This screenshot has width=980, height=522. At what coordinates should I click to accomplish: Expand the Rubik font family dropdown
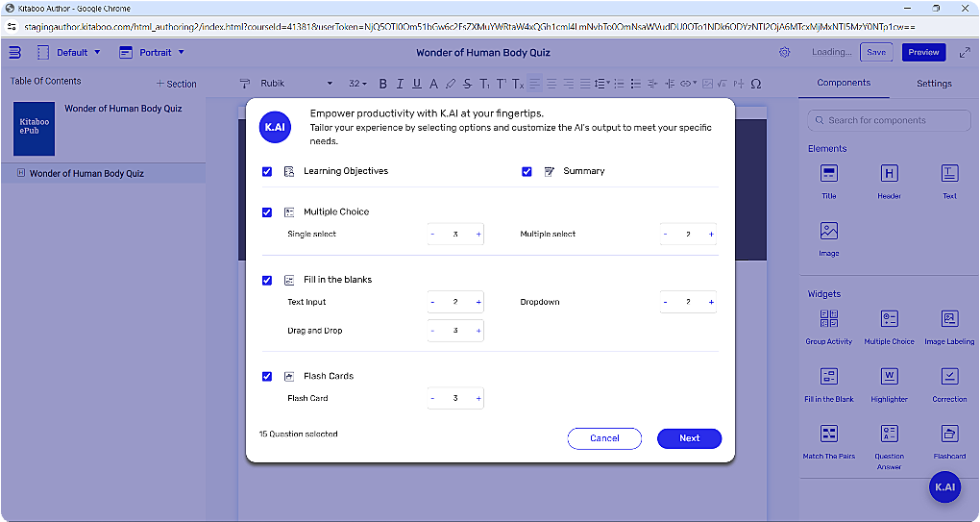click(x=296, y=84)
